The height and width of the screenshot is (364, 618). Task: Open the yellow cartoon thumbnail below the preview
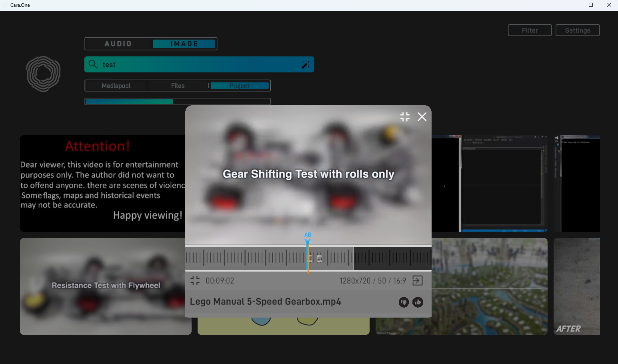coord(284,326)
